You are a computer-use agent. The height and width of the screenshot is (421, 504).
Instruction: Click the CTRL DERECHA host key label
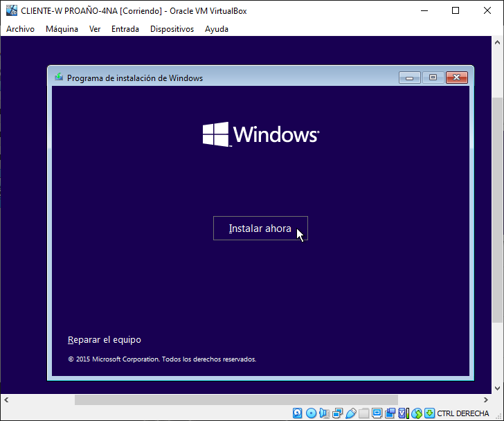[x=463, y=413]
